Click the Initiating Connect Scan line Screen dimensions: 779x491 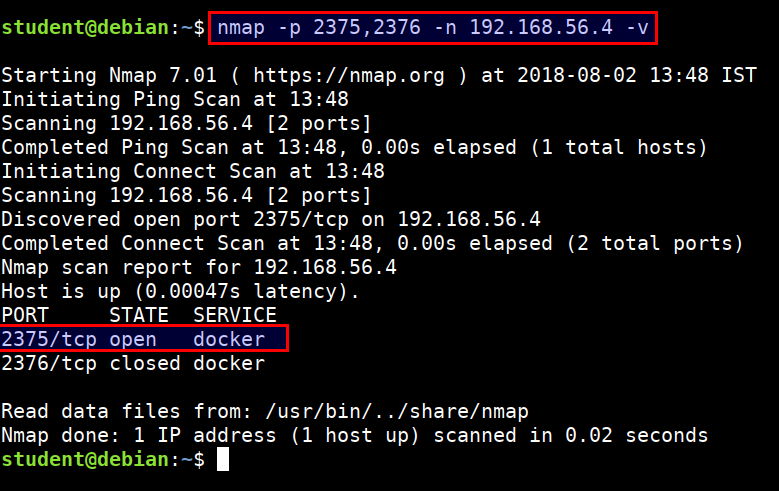[x=193, y=171]
